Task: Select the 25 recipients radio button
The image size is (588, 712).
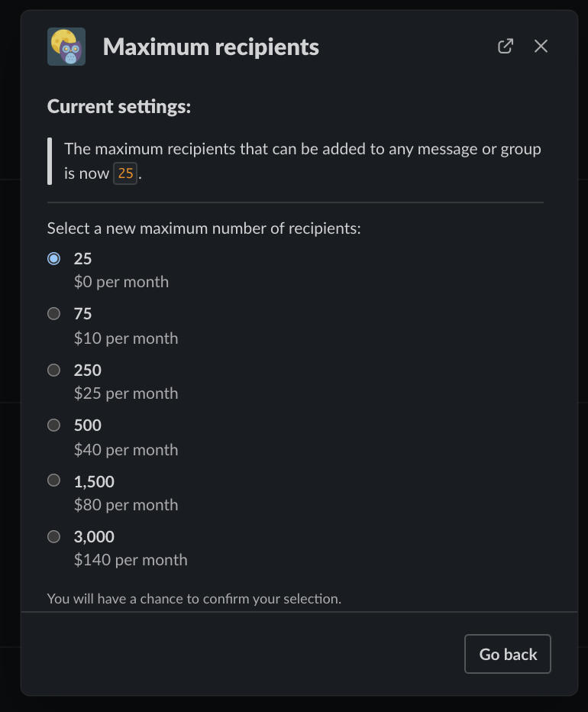Action: [x=53, y=258]
